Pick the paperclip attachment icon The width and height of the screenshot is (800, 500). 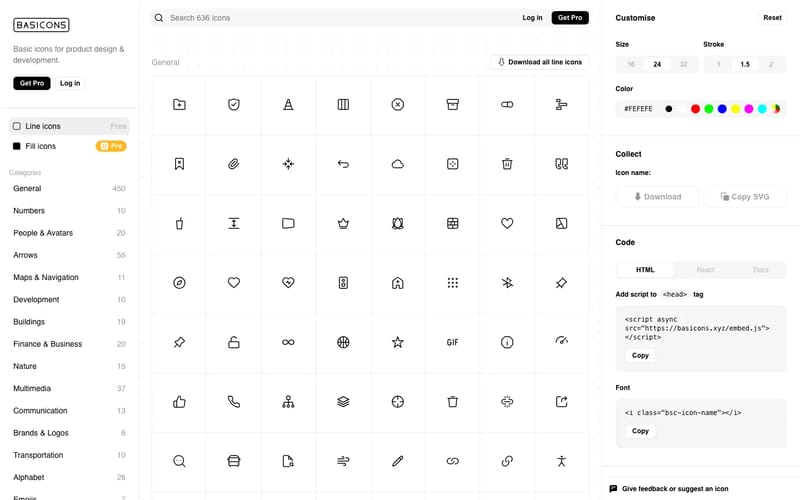pyautogui.click(x=234, y=164)
